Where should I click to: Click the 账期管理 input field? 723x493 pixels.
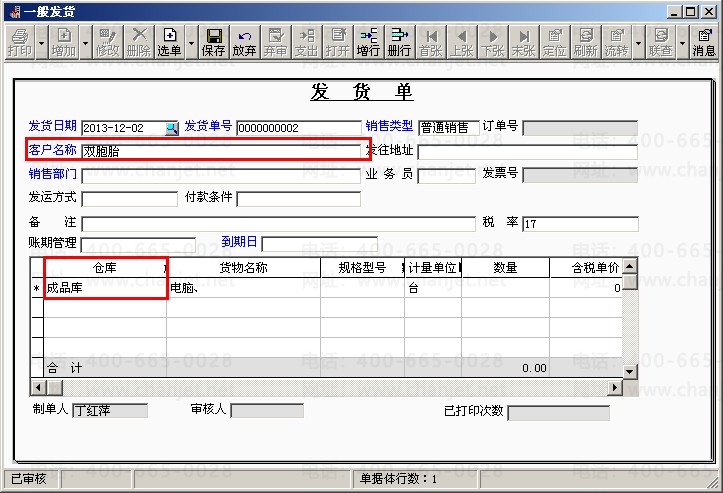[x=138, y=245]
